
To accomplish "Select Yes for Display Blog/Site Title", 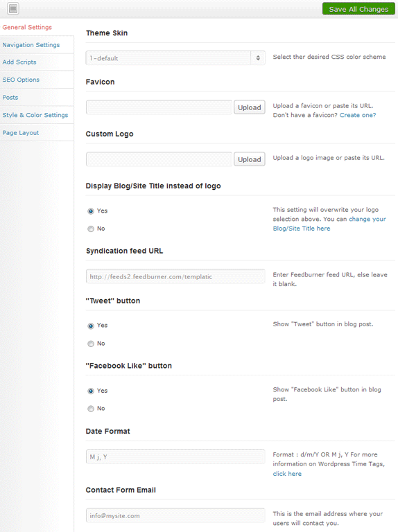I will click(91, 211).
